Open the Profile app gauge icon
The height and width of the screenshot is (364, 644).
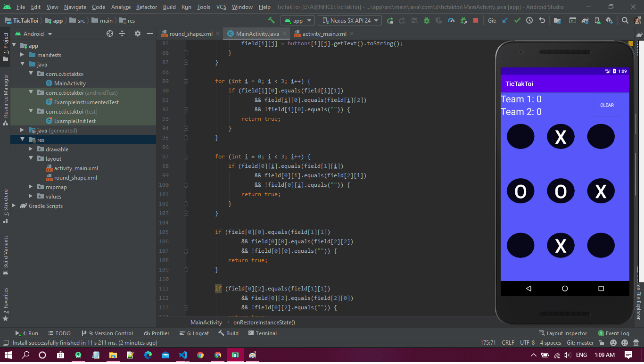point(451,20)
